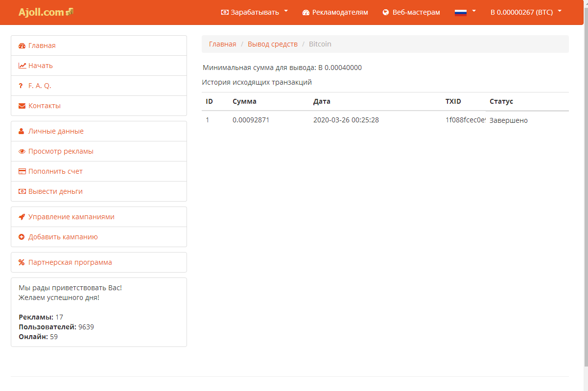Click the Дата column header
Screen dimensions: 588x391
(x=322, y=101)
